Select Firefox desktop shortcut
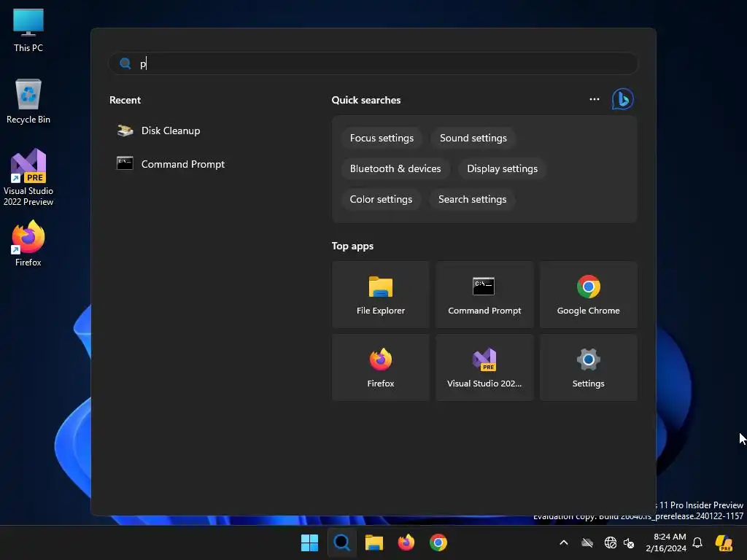 pos(28,244)
